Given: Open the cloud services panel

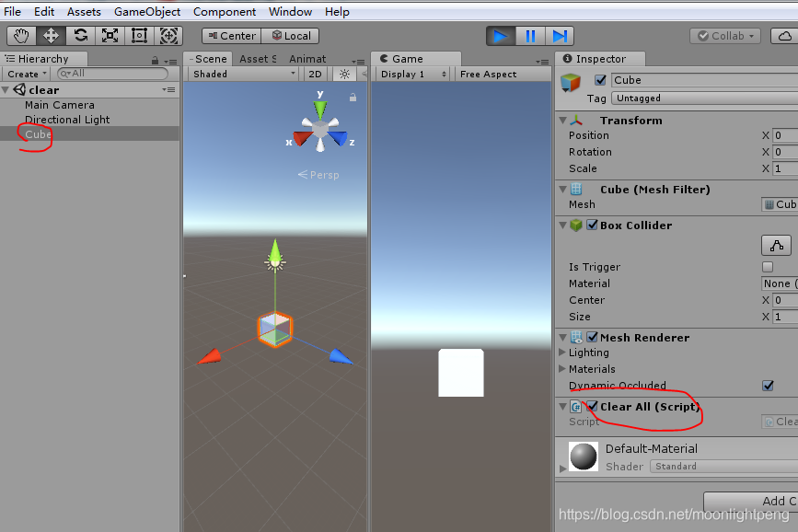Looking at the screenshot, I should tap(785, 36).
